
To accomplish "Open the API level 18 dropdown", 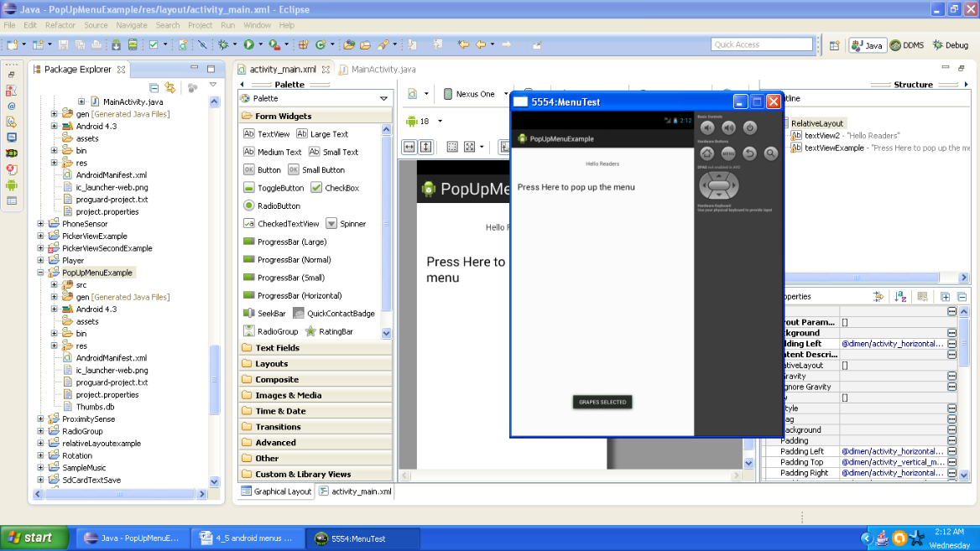I will coord(440,122).
